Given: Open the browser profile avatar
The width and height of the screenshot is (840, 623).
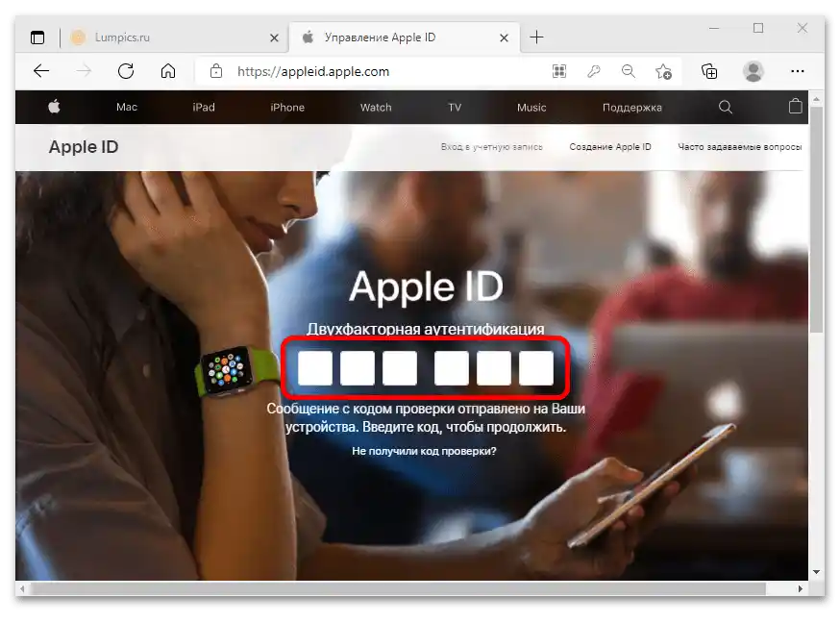Looking at the screenshot, I should (754, 71).
